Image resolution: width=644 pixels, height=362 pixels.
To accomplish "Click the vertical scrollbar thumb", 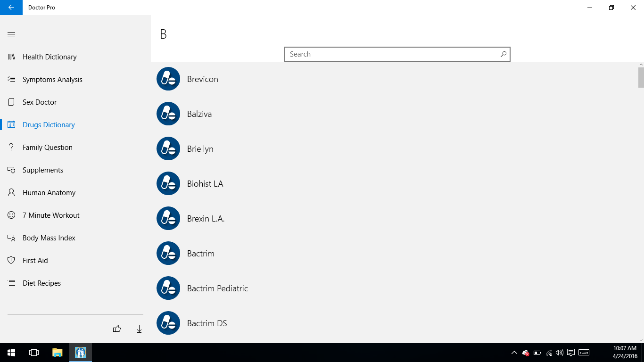I will pos(641,77).
